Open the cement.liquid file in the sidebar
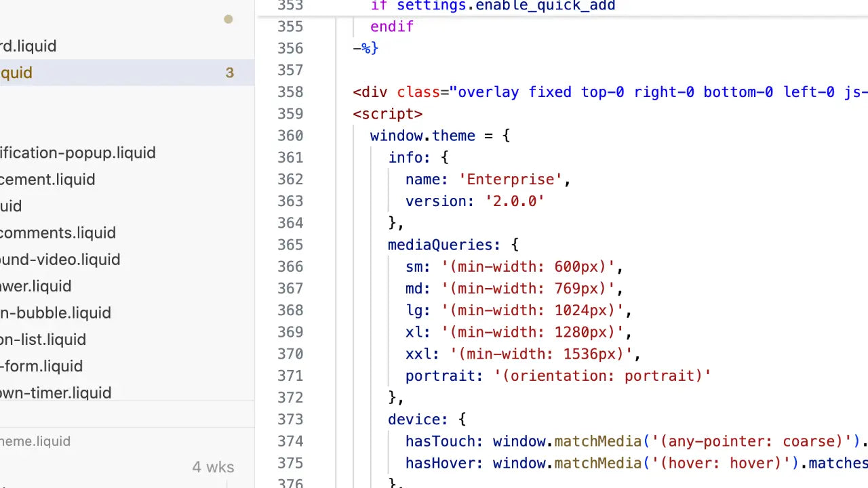This screenshot has width=868, height=488. 47,180
